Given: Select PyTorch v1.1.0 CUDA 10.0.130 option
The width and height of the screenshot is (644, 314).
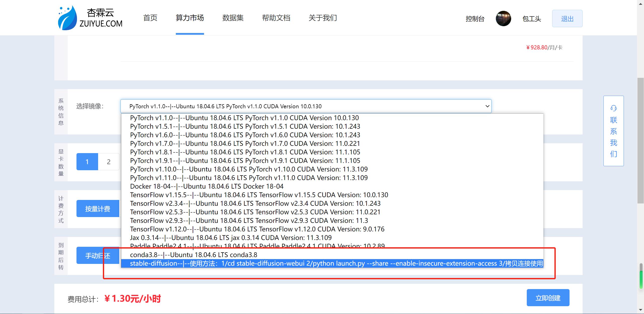Looking at the screenshot, I should point(332,118).
